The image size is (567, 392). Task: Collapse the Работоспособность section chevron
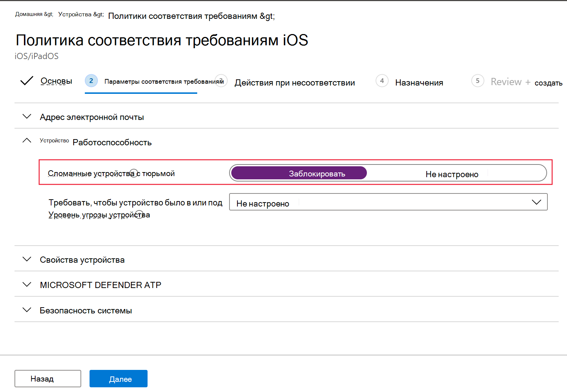(x=27, y=141)
